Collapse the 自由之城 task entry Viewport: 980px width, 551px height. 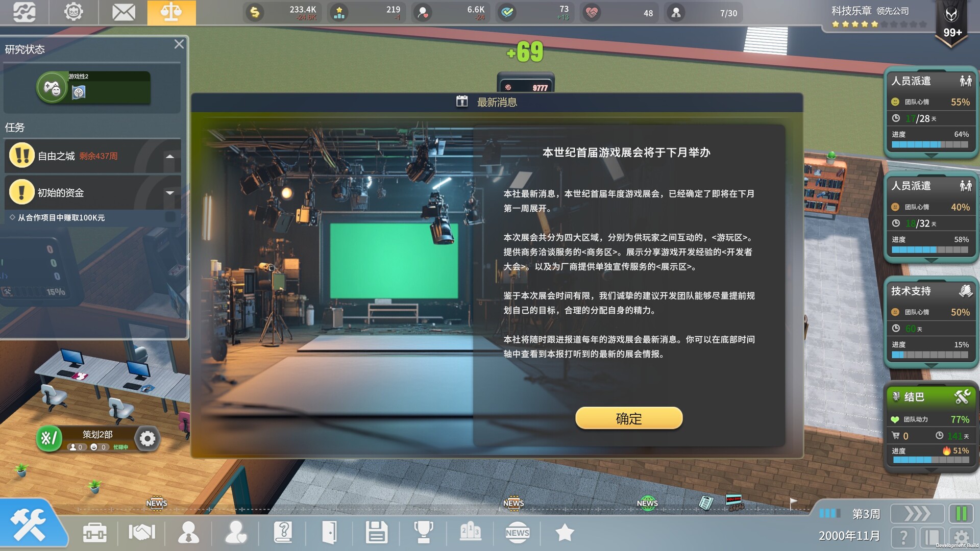coord(170,156)
